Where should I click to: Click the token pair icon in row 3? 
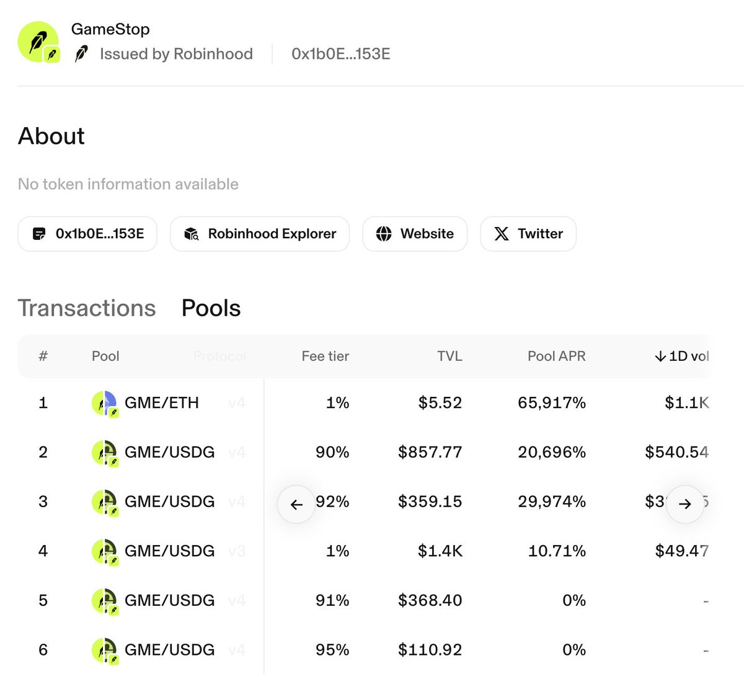pyautogui.click(x=105, y=503)
